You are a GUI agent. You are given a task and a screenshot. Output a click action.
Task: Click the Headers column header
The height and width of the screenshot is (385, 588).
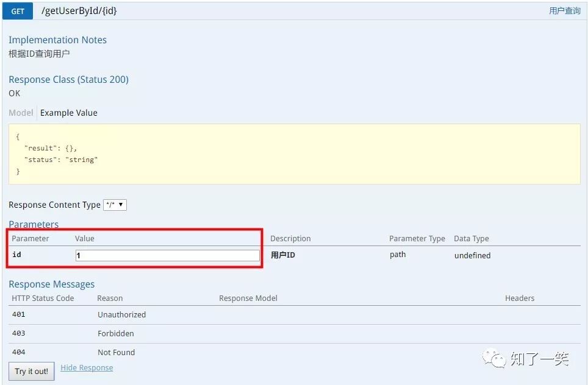click(x=519, y=298)
